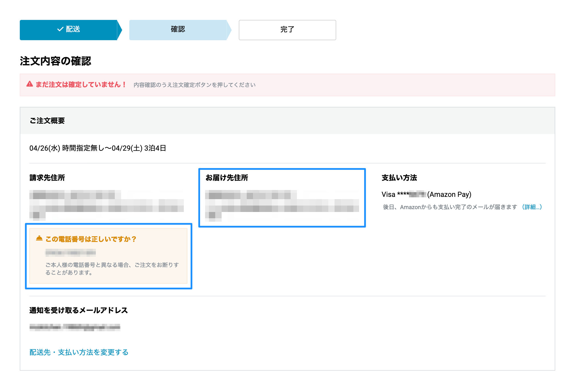Click the checkmark icon in 配送 step
This screenshot has width=575, height=392.
(x=60, y=29)
